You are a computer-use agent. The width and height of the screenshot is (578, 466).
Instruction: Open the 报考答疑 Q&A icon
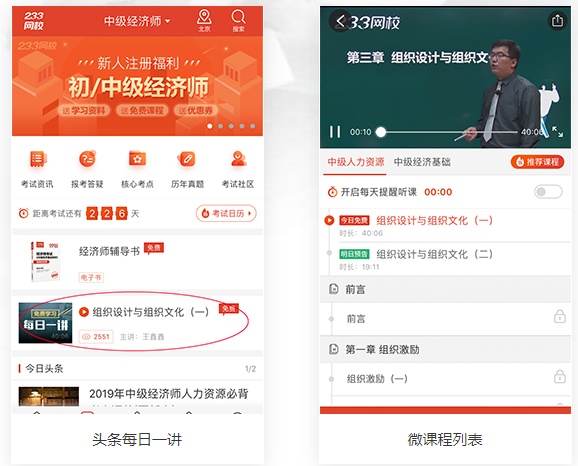(87, 160)
